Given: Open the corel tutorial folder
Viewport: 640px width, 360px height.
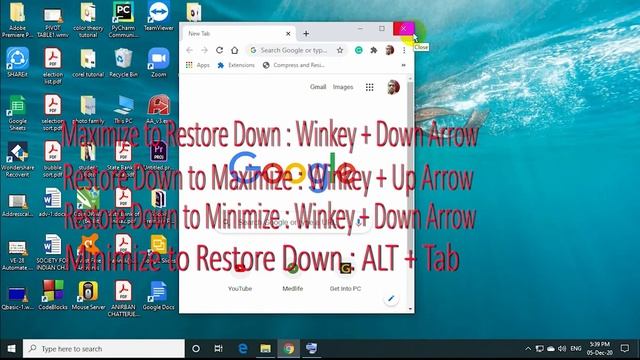Looking at the screenshot, I should point(88,62).
